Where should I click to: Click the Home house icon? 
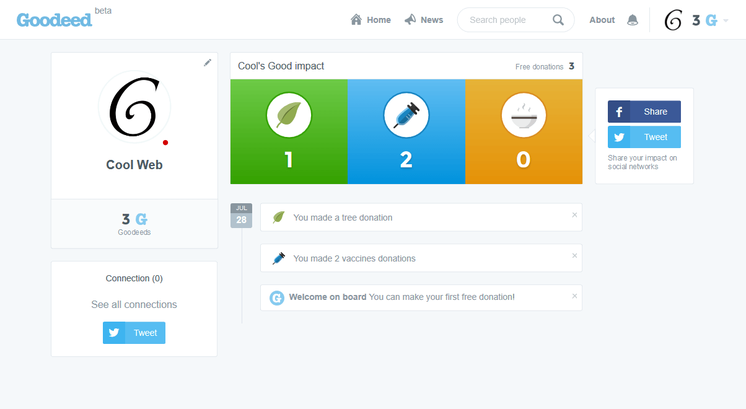[x=356, y=19]
